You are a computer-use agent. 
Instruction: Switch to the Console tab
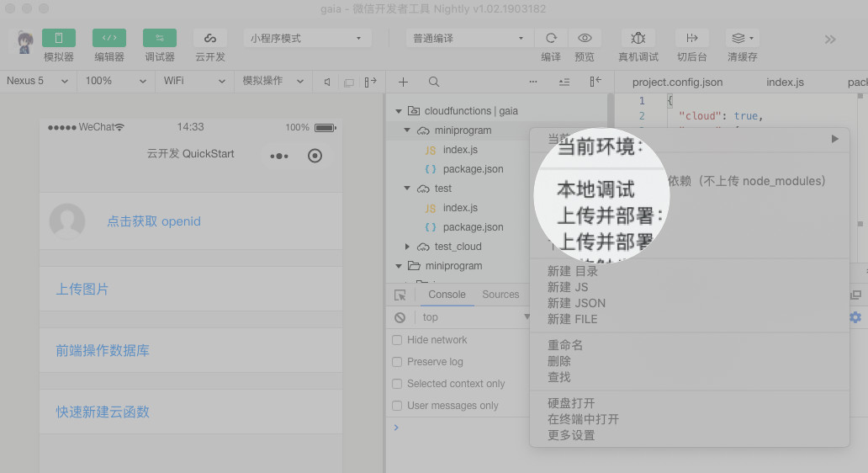[447, 295]
